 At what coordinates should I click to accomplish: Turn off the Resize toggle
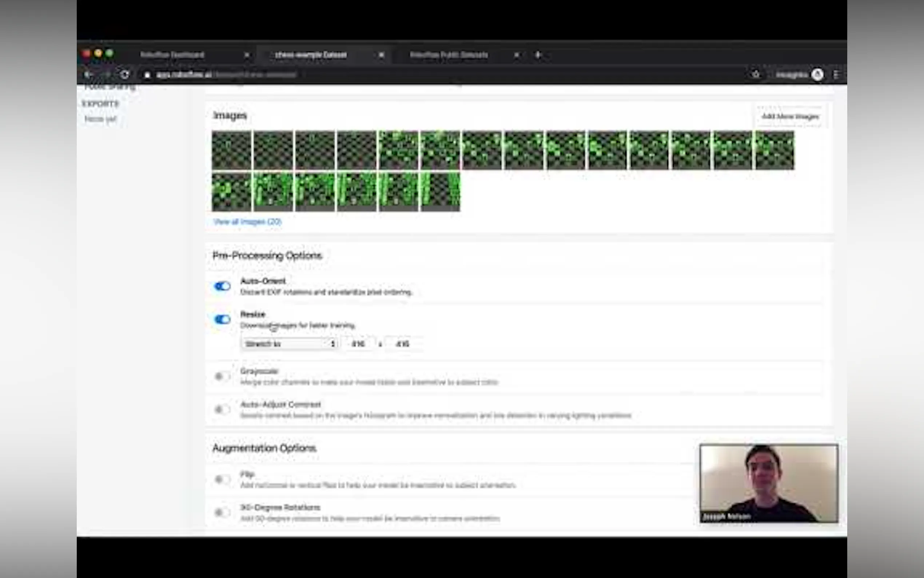[x=222, y=319]
